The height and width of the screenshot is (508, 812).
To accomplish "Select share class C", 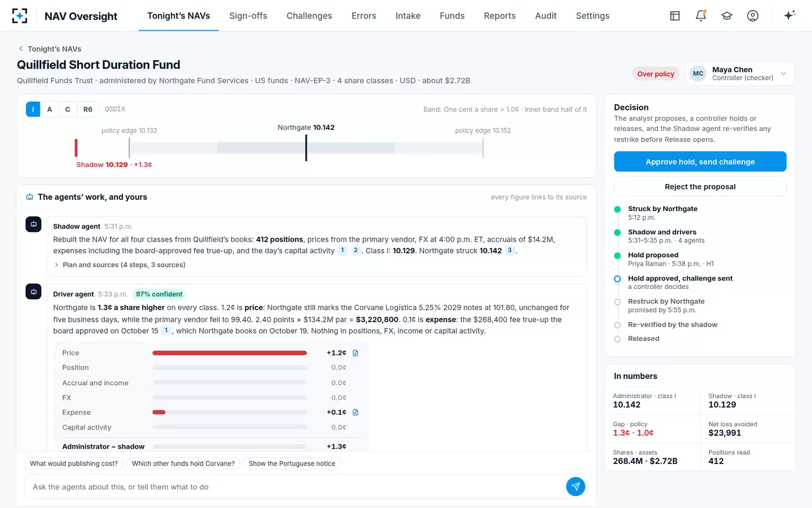I will click(68, 110).
